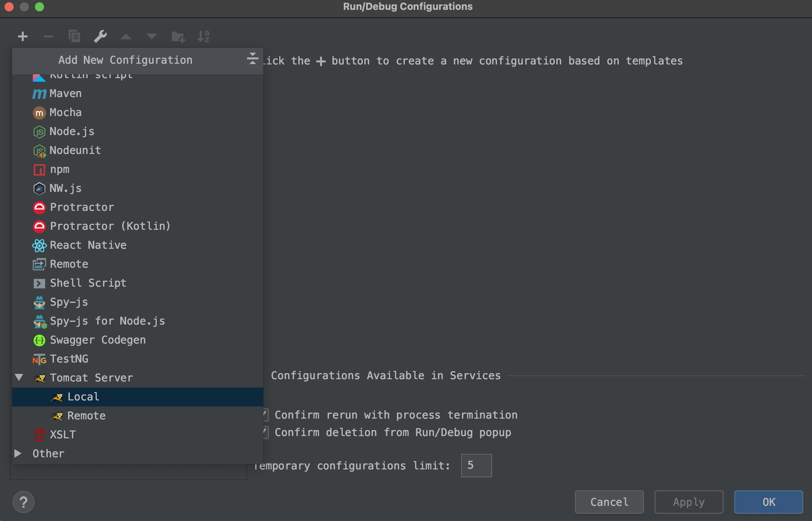Choose the npm configuration type
The width and height of the screenshot is (812, 521).
point(60,169)
